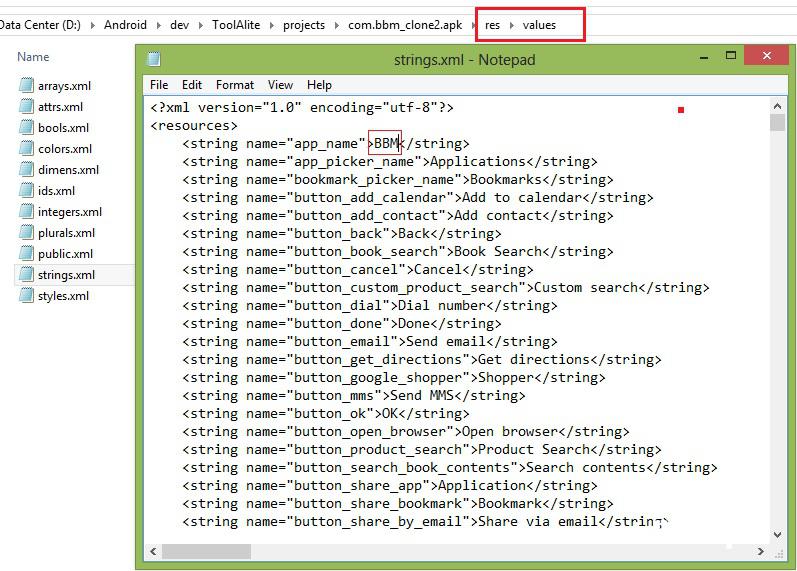Go to Android folder in breadcrumb
The height and width of the screenshot is (571, 797).
126,25
